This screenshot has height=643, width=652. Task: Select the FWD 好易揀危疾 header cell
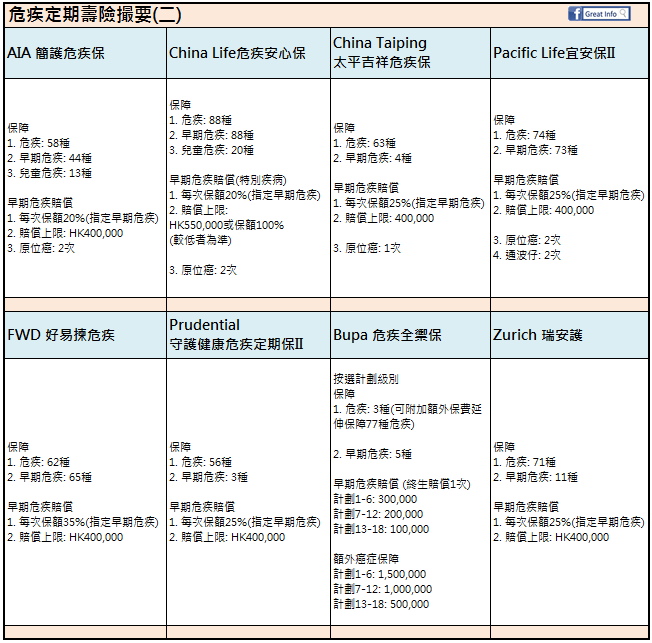point(85,335)
